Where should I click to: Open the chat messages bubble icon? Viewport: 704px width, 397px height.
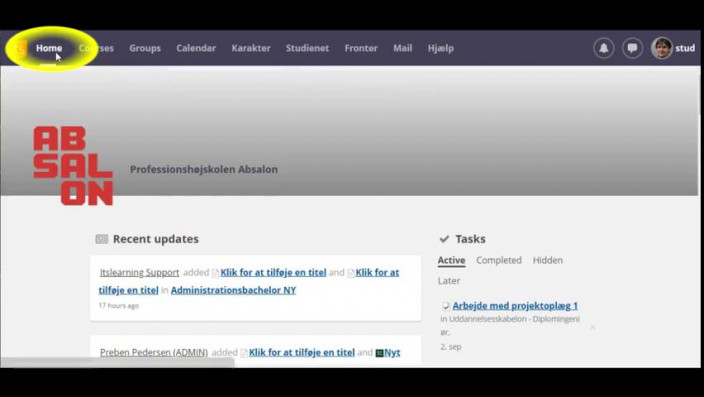coord(632,48)
